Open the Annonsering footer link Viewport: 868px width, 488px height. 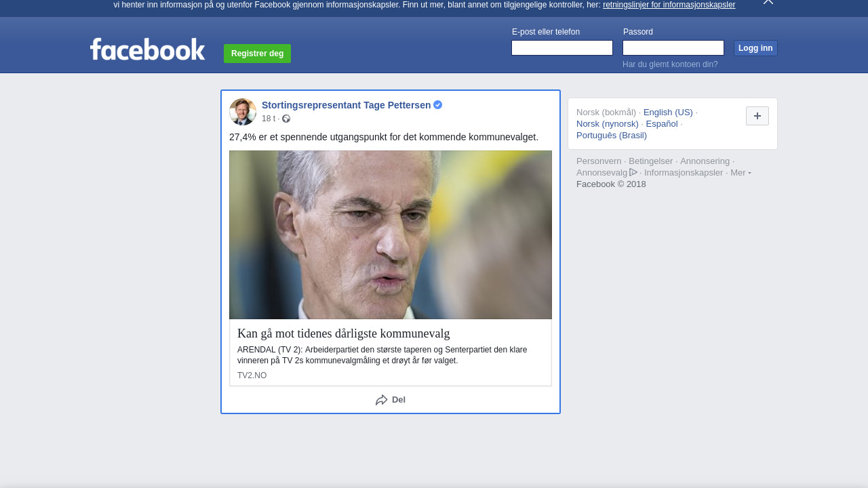tap(705, 161)
